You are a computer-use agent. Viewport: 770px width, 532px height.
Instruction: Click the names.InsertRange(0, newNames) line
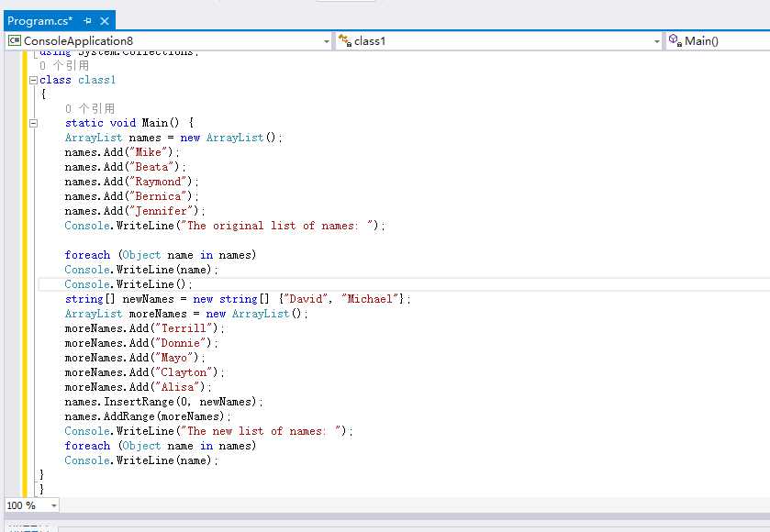tap(163, 402)
